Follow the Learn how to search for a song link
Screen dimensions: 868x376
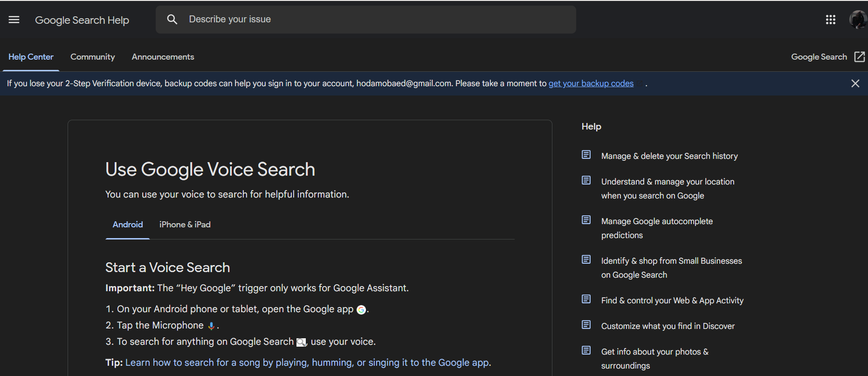tap(307, 362)
